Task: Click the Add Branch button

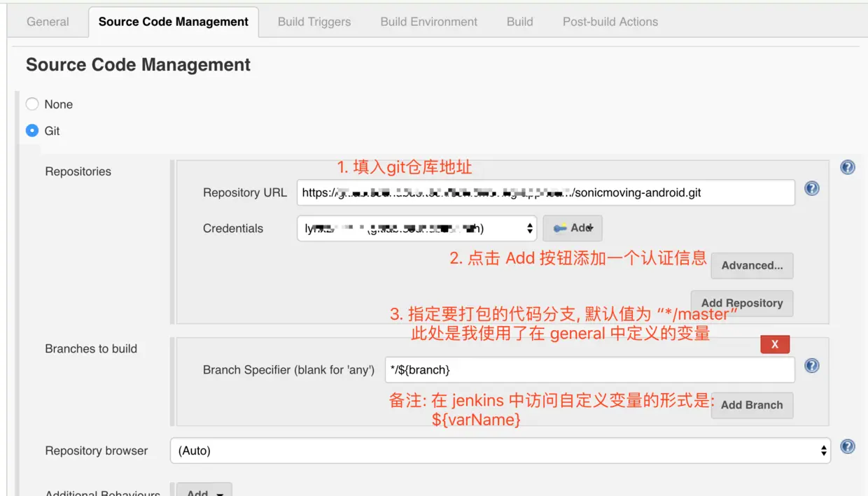Action: pos(752,405)
